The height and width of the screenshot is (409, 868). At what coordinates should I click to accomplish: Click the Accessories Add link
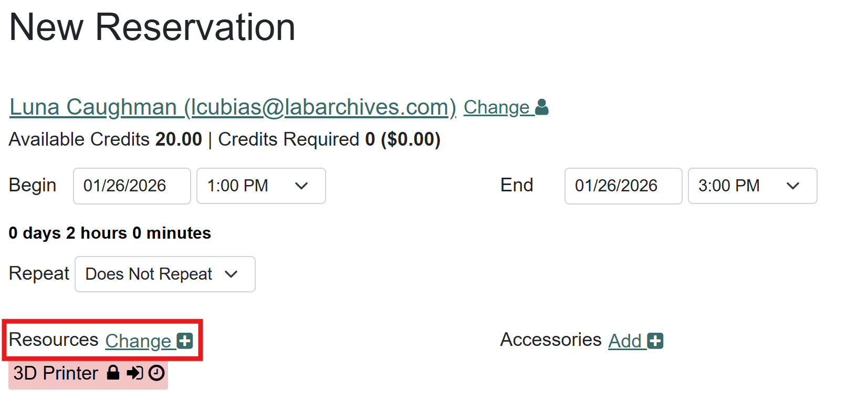click(625, 341)
